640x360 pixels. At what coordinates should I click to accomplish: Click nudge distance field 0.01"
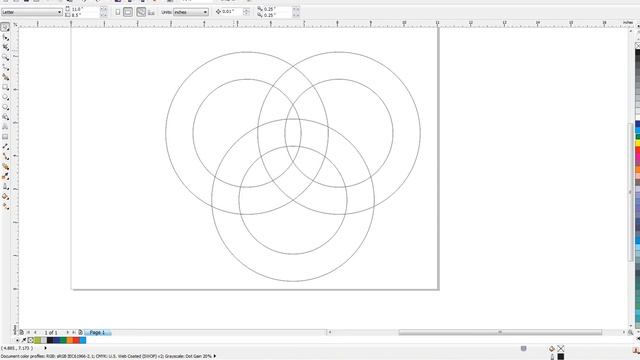[x=232, y=12]
